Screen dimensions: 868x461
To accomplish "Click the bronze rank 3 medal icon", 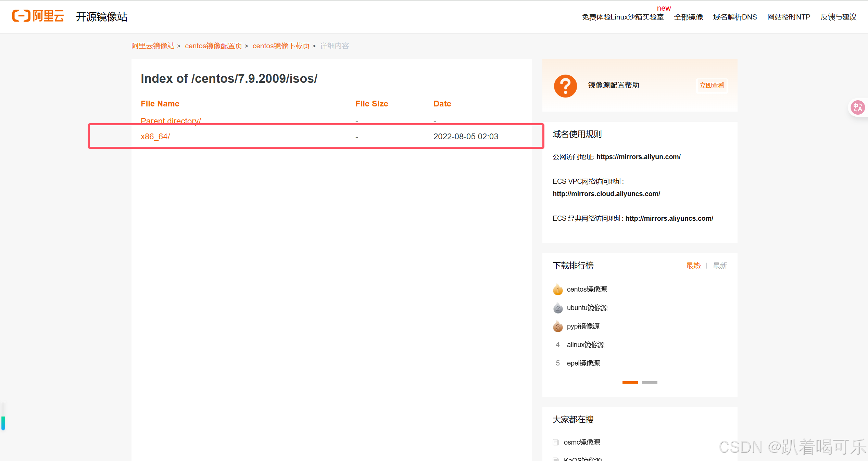I will click(558, 326).
